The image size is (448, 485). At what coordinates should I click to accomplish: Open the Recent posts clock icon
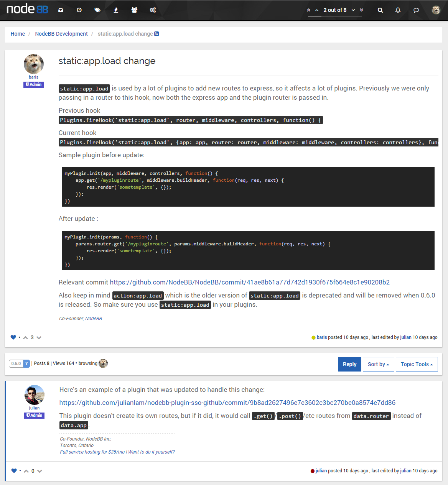click(79, 10)
